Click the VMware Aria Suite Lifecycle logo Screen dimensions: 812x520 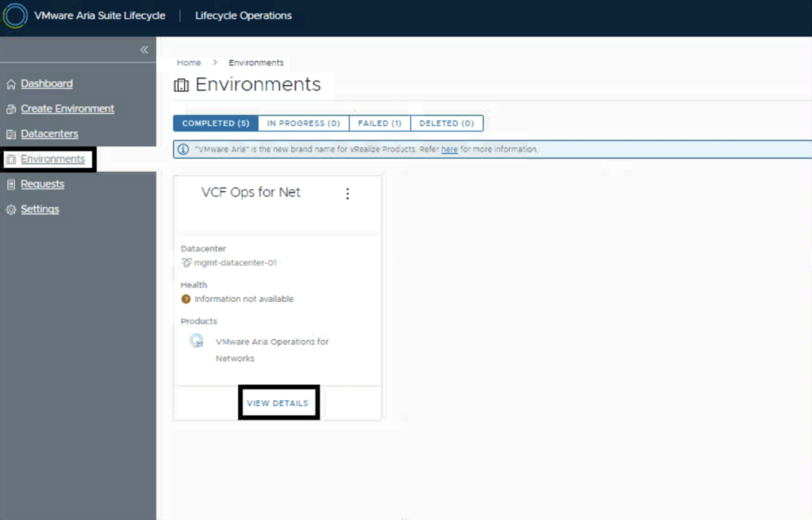16,16
